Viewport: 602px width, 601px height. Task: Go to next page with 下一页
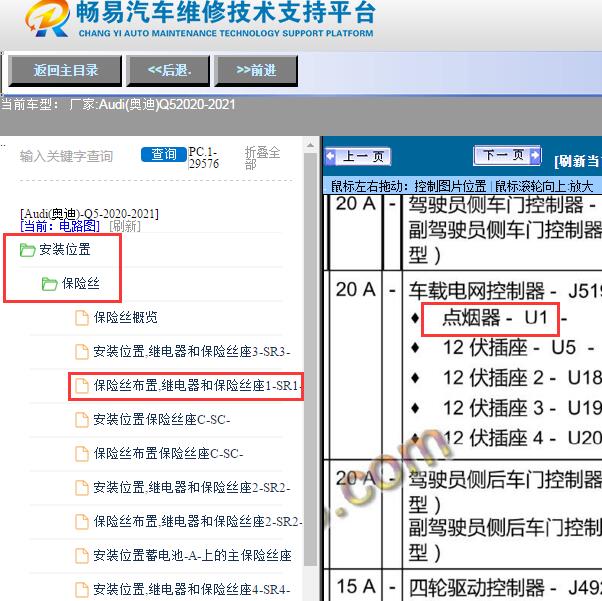[507, 155]
